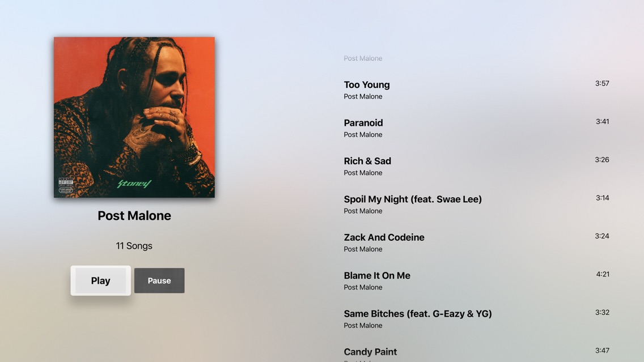The width and height of the screenshot is (644, 362).
Task: Click the Pause button
Action: 159,281
